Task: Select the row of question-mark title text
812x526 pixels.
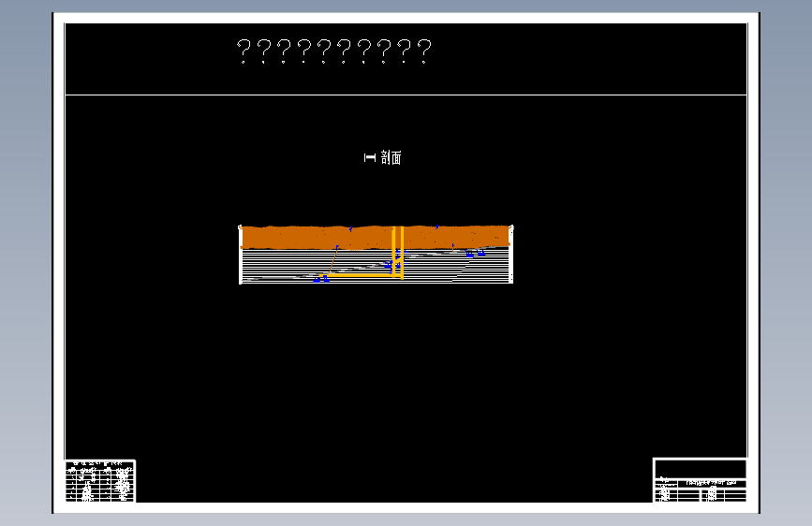Action: pos(334,51)
